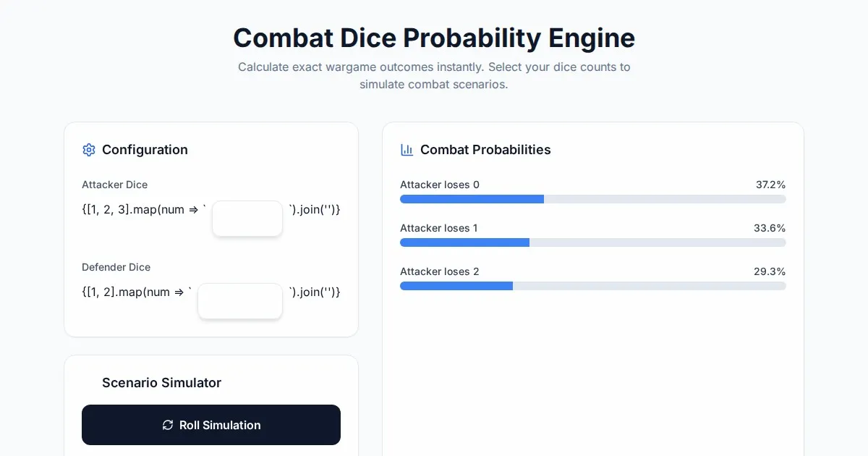Viewport: 868px width, 456px height.
Task: Click the "Attacker loses 0" label
Action: pos(439,185)
